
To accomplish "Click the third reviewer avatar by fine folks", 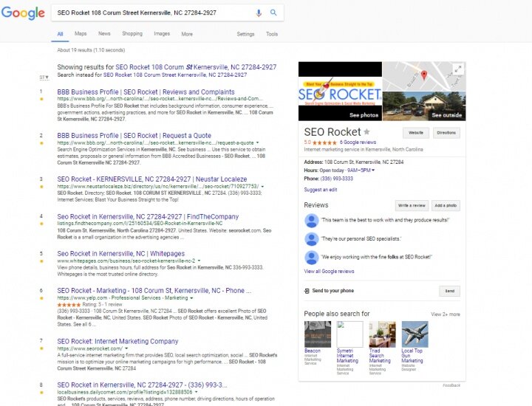I will click(x=312, y=257).
